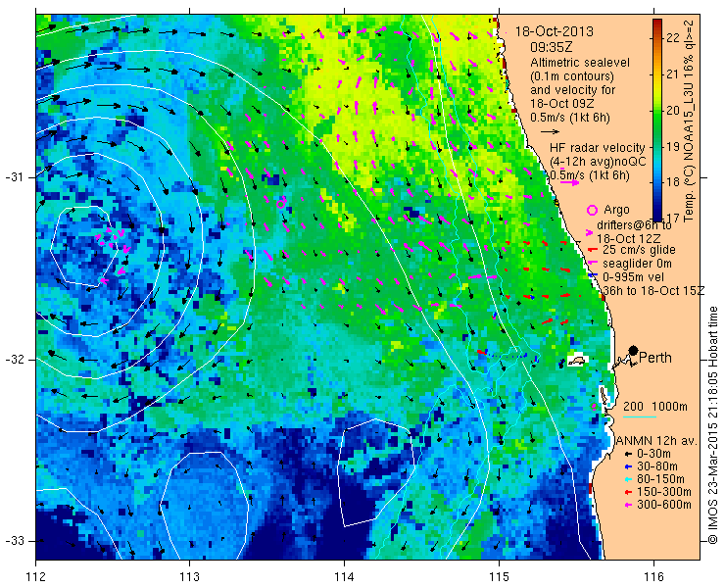This screenshot has width=725, height=588.
Task: Click '0.5m/s (1kt 6h)' under altimetric legend
Action: [570, 118]
